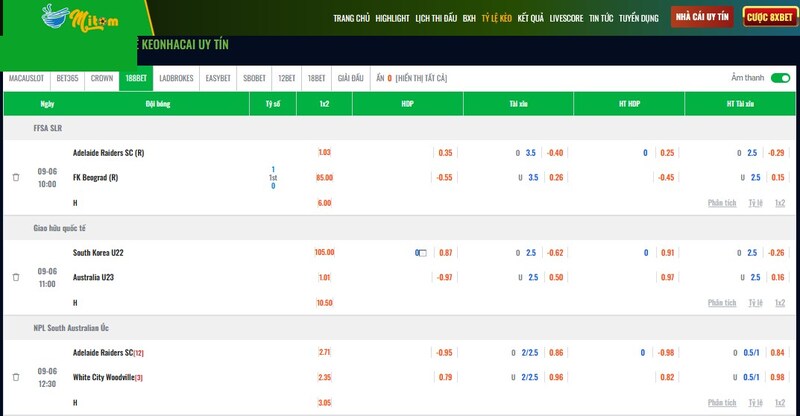Open KẾT QUẢ results page

(x=531, y=18)
